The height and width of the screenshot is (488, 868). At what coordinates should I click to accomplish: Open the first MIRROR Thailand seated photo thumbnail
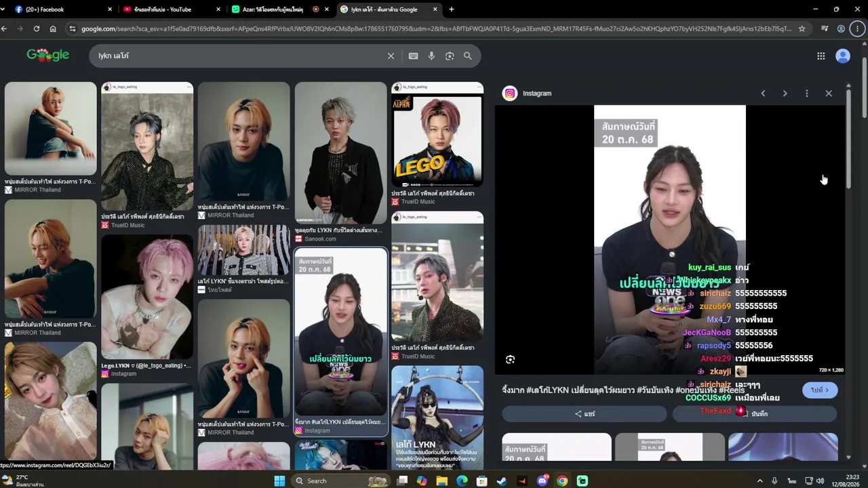click(x=51, y=128)
